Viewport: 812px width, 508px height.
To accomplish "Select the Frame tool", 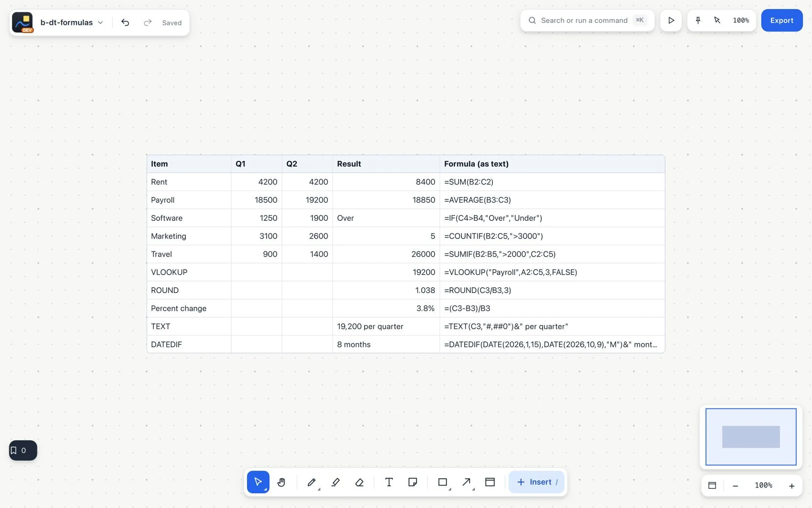I will pos(490,482).
